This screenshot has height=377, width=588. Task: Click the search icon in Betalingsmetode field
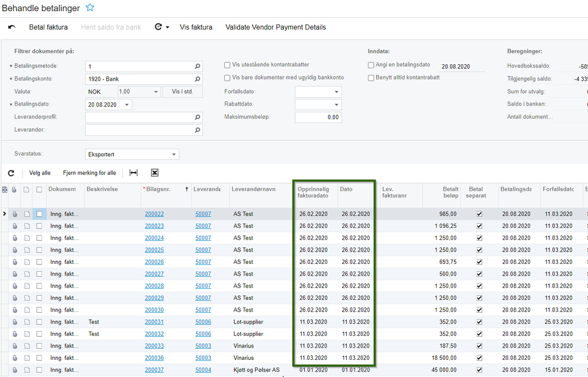tap(198, 67)
